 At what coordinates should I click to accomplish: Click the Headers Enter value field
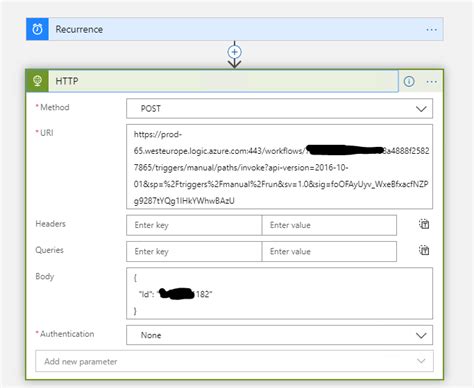point(329,225)
